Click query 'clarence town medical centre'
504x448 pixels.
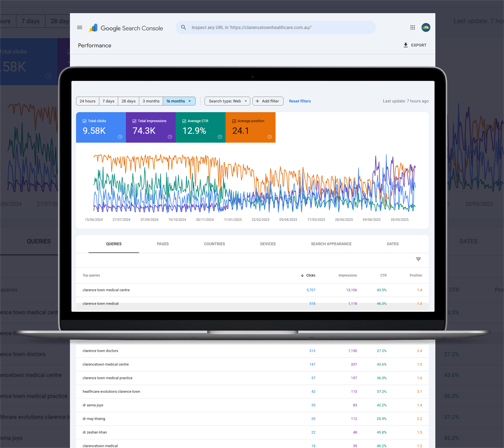click(x=106, y=290)
